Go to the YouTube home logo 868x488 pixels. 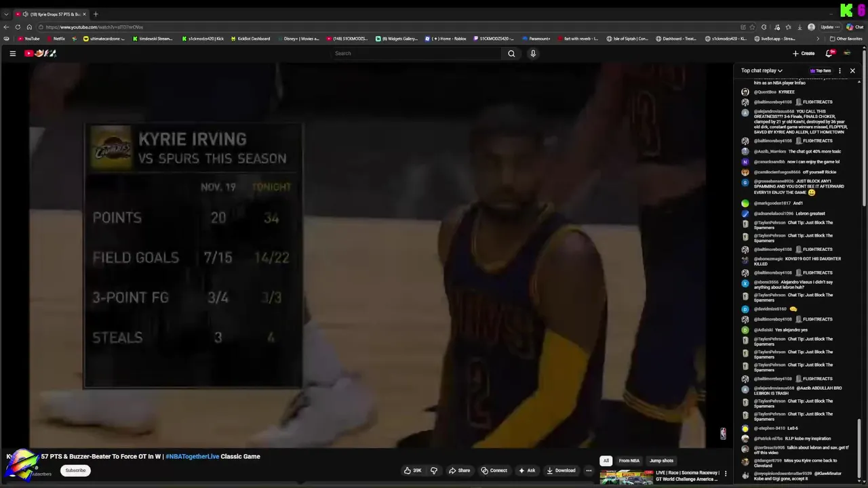click(x=41, y=54)
